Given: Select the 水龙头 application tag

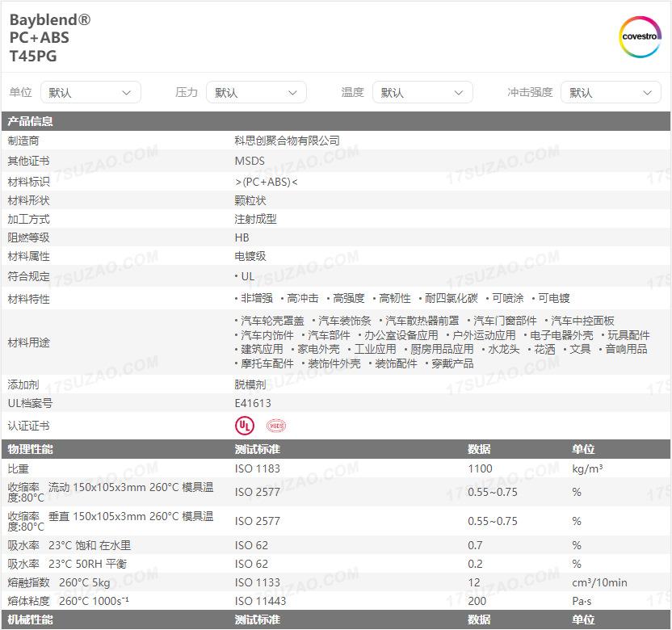Looking at the screenshot, I should (x=502, y=349).
